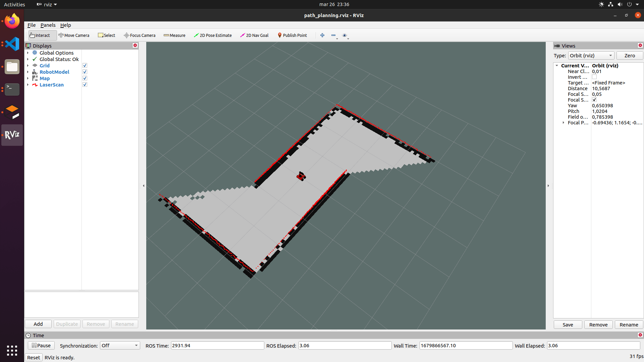Image resolution: width=644 pixels, height=362 pixels.
Task: Open the Terminal from the dock
Action: pos(12,89)
